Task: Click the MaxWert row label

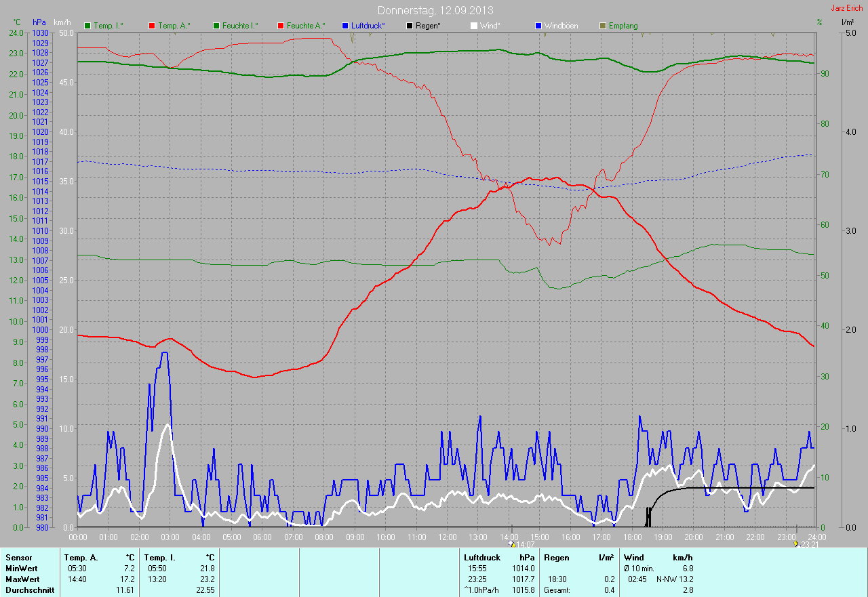Action: point(22,579)
